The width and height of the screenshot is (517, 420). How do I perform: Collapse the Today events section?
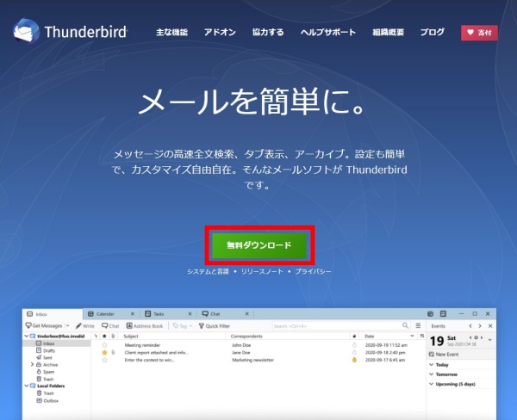click(x=432, y=365)
